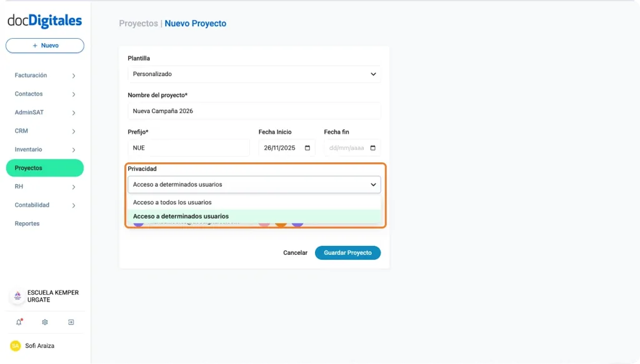640x364 pixels.
Task: Open the Reportes menu item
Action: pos(27,223)
